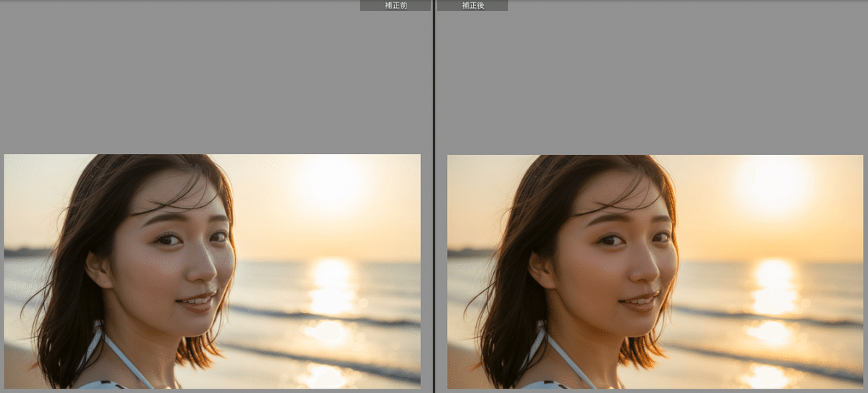Click the woman's ear in the after photo
Screen dimensions: 868x393
tap(540, 269)
